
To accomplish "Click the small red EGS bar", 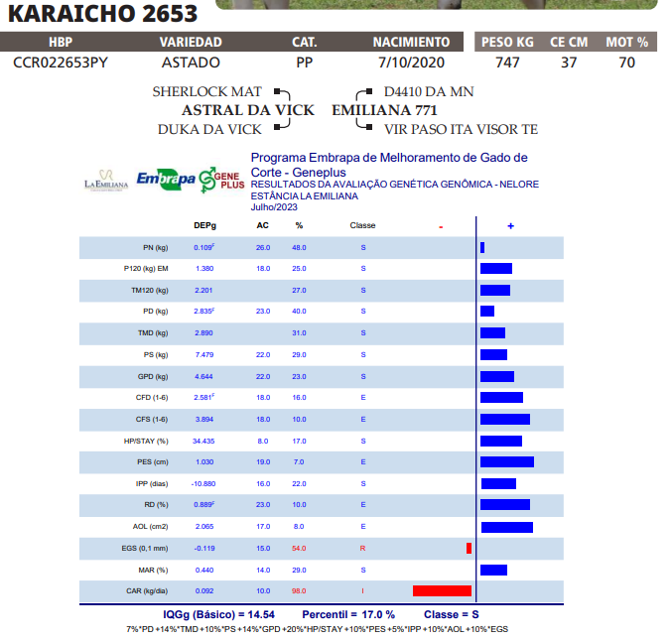I will click(x=469, y=549).
